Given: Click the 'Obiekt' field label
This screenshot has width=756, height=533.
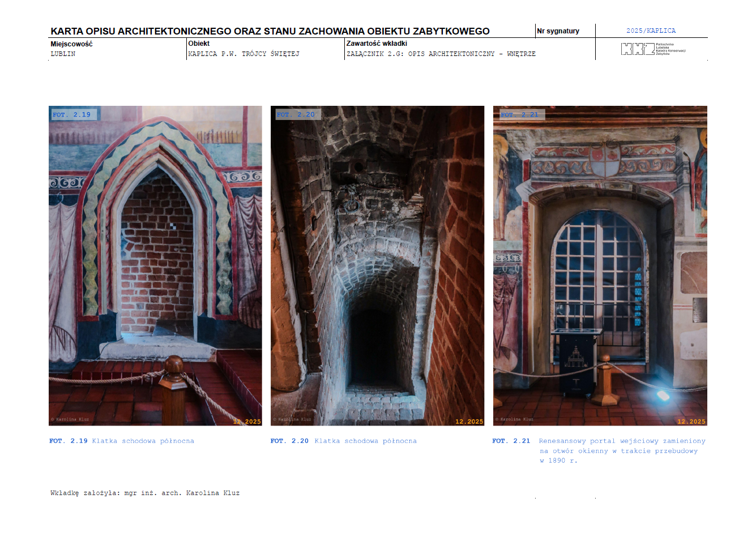Looking at the screenshot, I should (199, 43).
